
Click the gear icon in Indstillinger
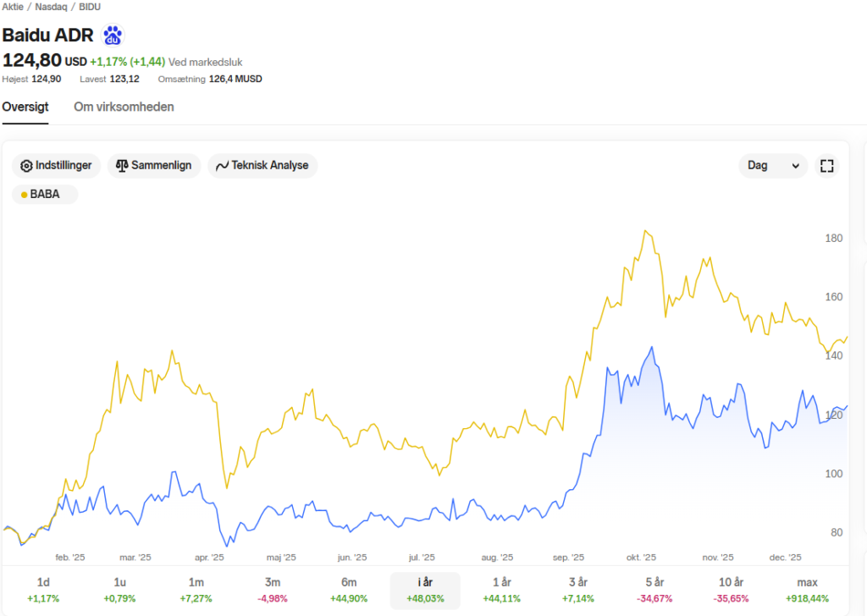point(26,166)
